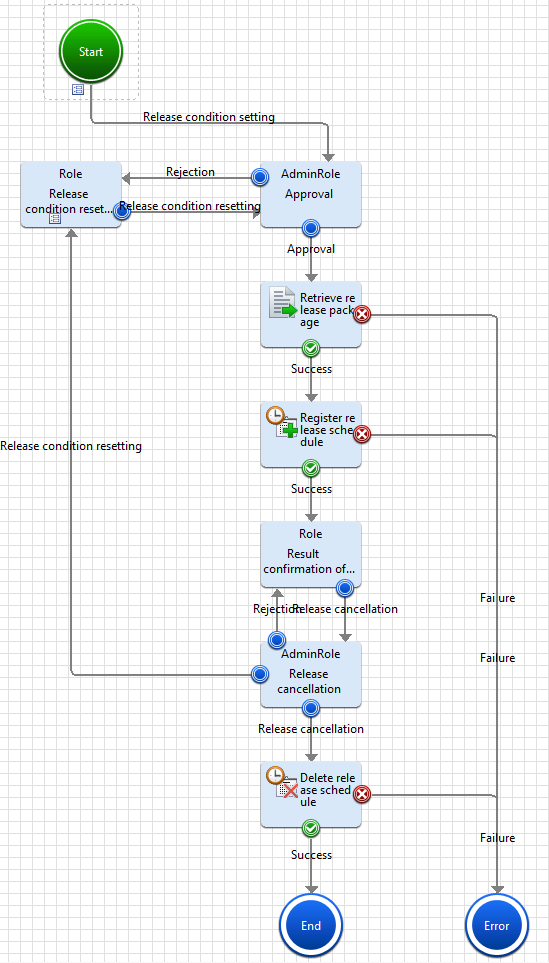Select the Role Result confirmation node
549x963 pixels.
(311, 554)
